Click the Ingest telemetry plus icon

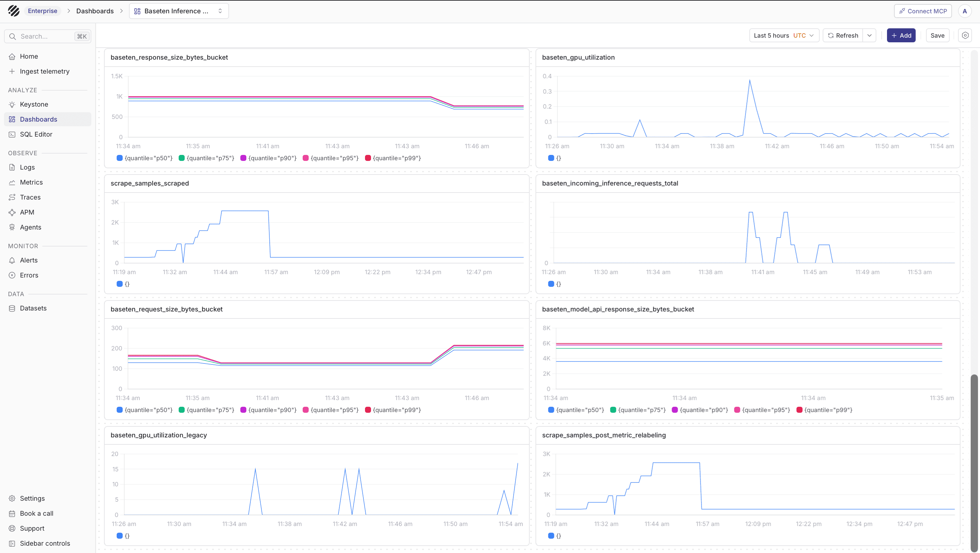pyautogui.click(x=12, y=71)
